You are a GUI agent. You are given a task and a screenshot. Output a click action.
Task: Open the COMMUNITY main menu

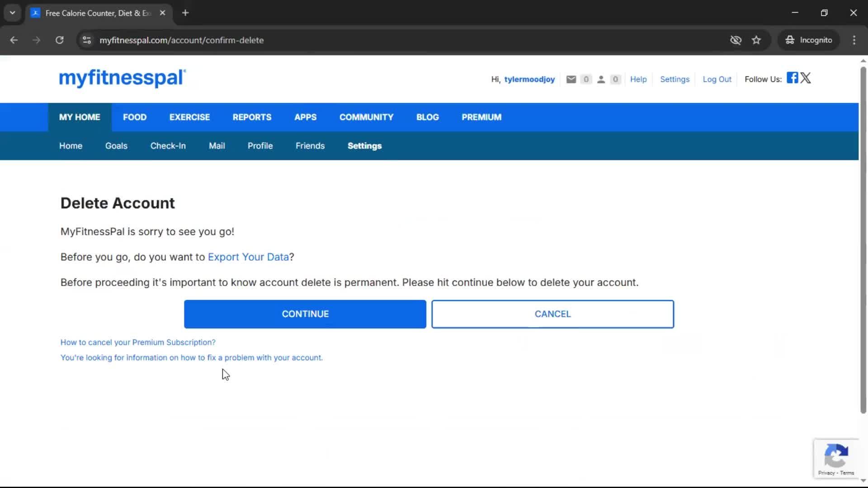[366, 117]
